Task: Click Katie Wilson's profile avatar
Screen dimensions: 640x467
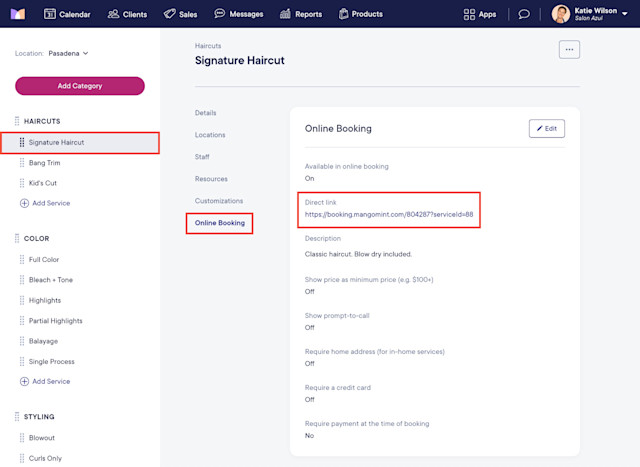Action: 561,14
